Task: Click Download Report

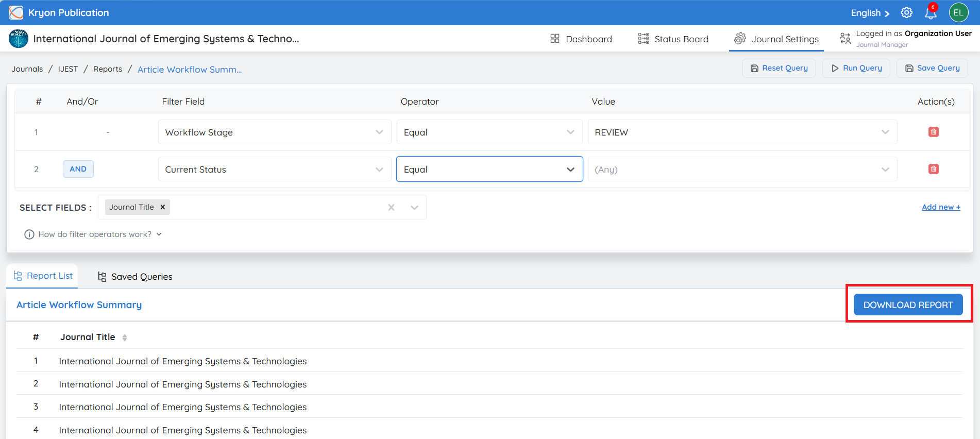Action: (908, 305)
